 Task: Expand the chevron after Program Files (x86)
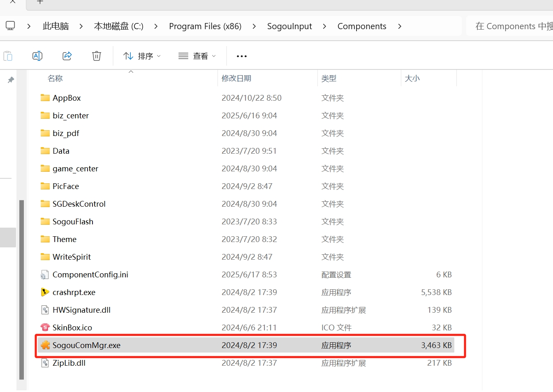254,26
